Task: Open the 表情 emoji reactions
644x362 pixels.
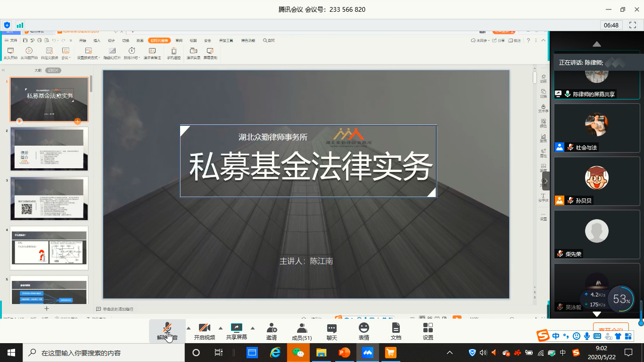Action: 364,330
